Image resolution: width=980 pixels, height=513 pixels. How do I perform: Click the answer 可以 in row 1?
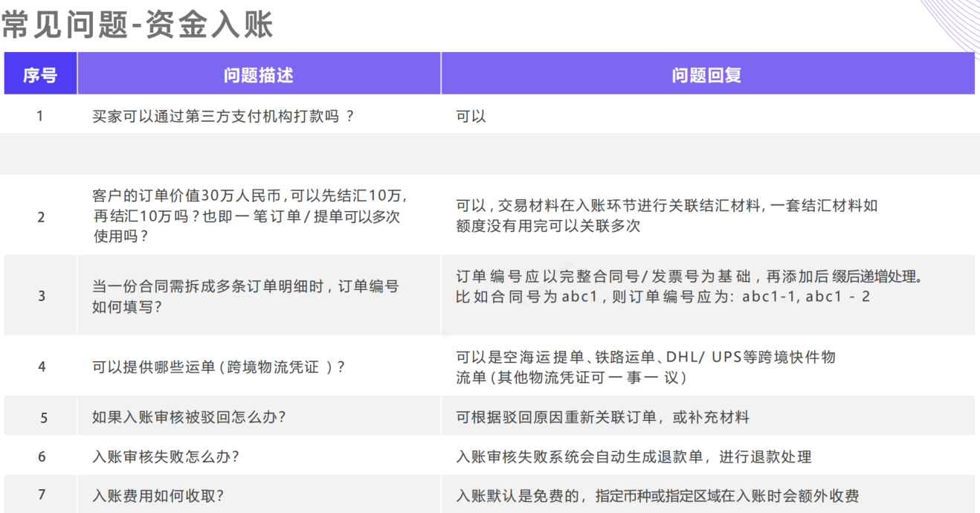pyautogui.click(x=471, y=117)
